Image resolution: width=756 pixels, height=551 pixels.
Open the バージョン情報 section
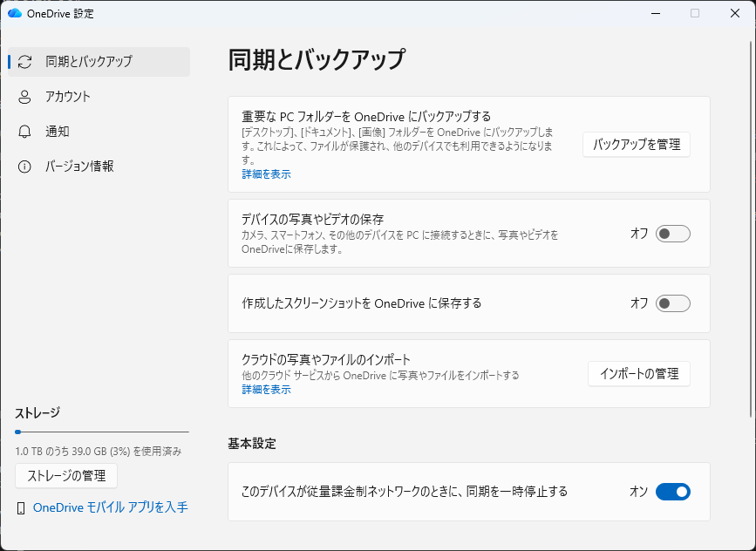click(x=99, y=167)
